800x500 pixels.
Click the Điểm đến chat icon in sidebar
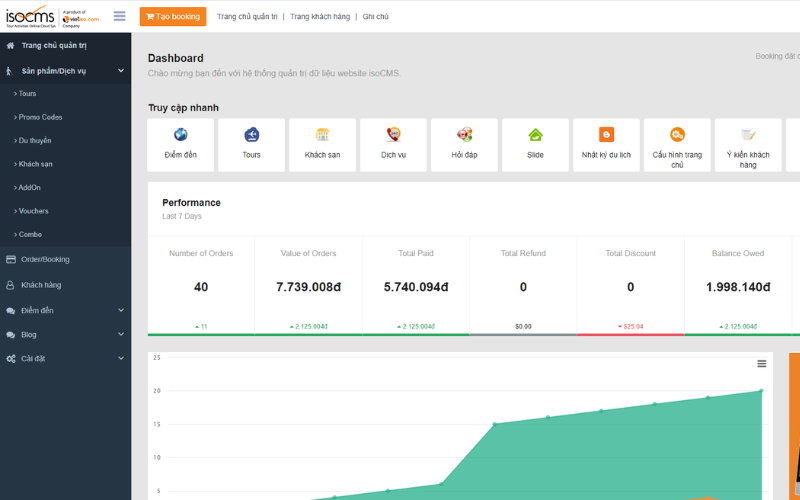[10, 310]
